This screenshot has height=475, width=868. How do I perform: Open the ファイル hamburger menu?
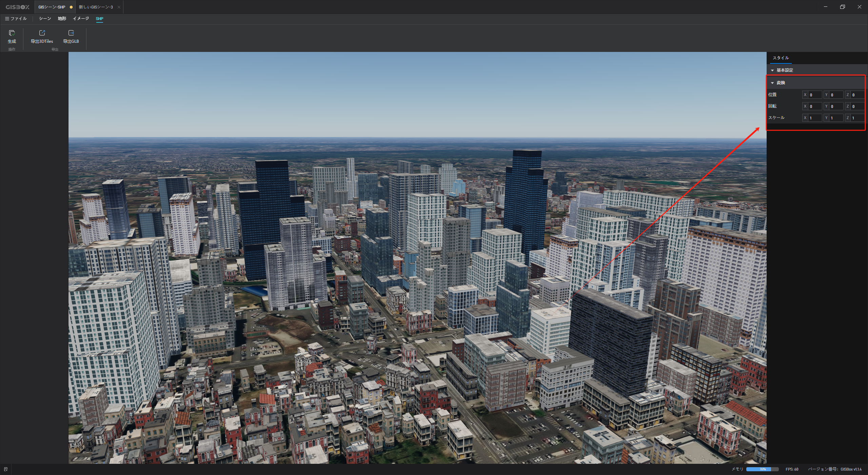(16, 19)
